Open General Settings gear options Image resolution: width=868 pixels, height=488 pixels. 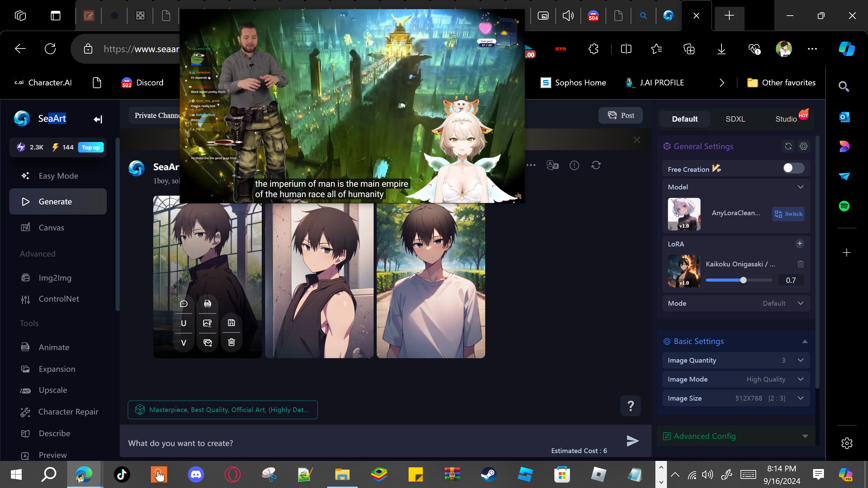coord(804,146)
